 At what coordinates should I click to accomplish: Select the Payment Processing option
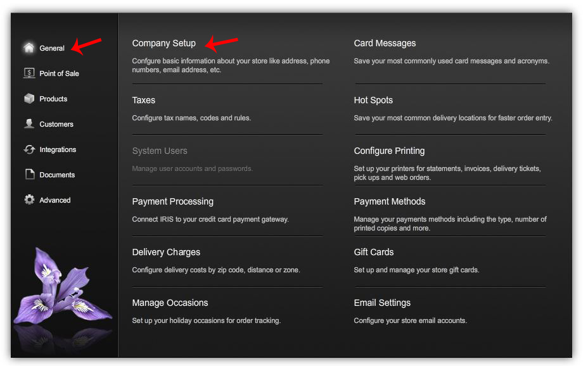172,201
